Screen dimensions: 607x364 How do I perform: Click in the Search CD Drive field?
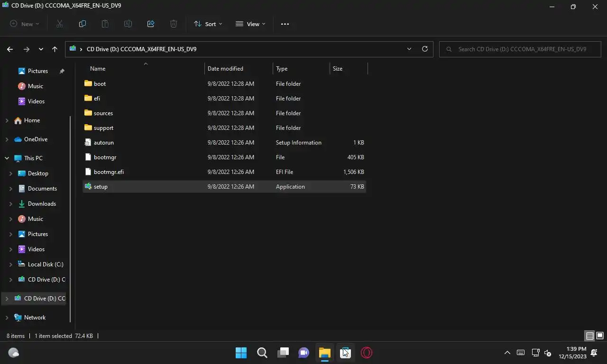tap(520, 49)
